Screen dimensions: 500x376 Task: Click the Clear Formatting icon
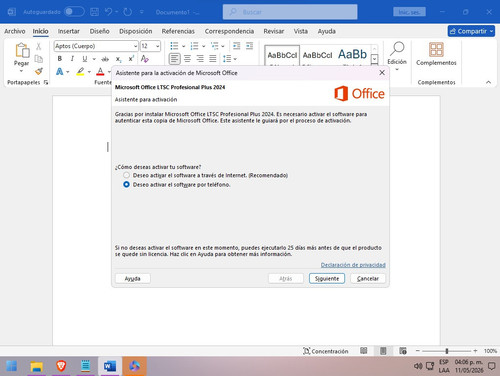pyautogui.click(x=144, y=59)
